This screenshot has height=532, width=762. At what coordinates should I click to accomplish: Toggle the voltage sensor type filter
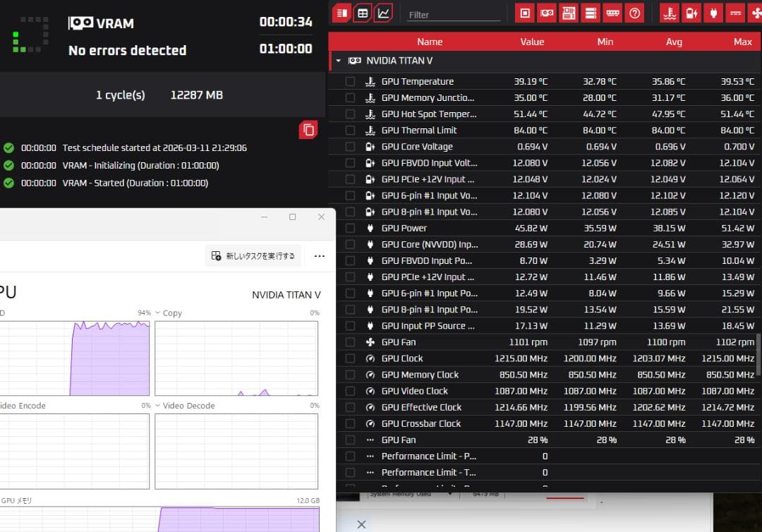pyautogui.click(x=691, y=13)
